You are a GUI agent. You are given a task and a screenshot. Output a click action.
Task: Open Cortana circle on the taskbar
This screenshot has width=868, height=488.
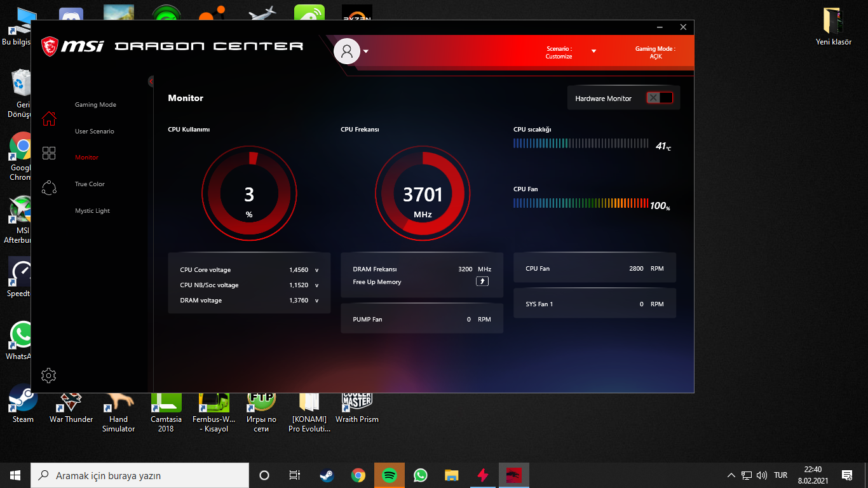click(x=264, y=475)
